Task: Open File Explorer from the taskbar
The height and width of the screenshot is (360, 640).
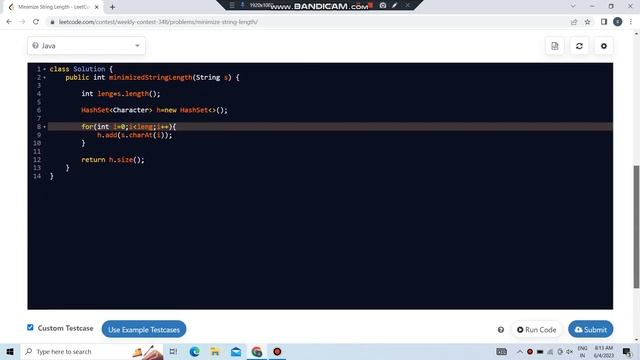Action: (215, 351)
